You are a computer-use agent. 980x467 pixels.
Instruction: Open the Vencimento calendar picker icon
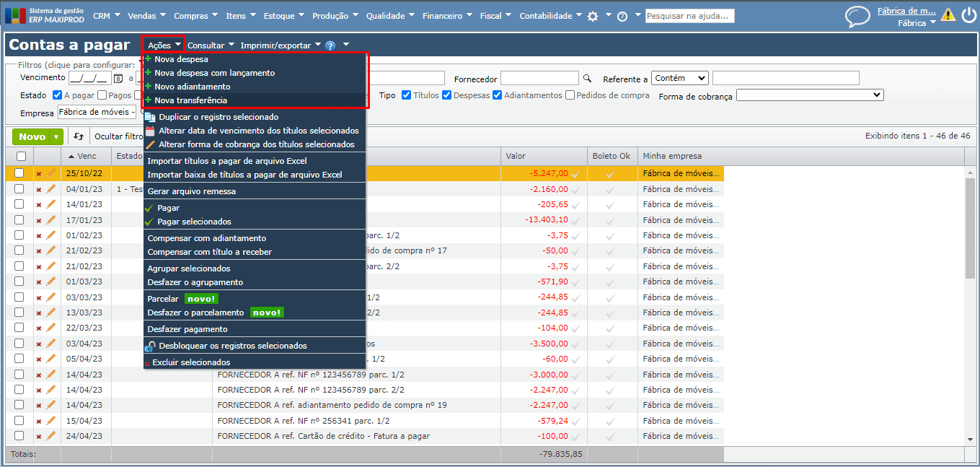pos(118,78)
